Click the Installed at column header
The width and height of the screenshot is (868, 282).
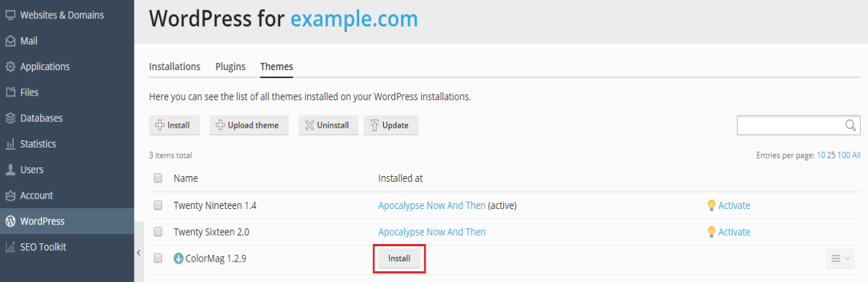pyautogui.click(x=400, y=178)
